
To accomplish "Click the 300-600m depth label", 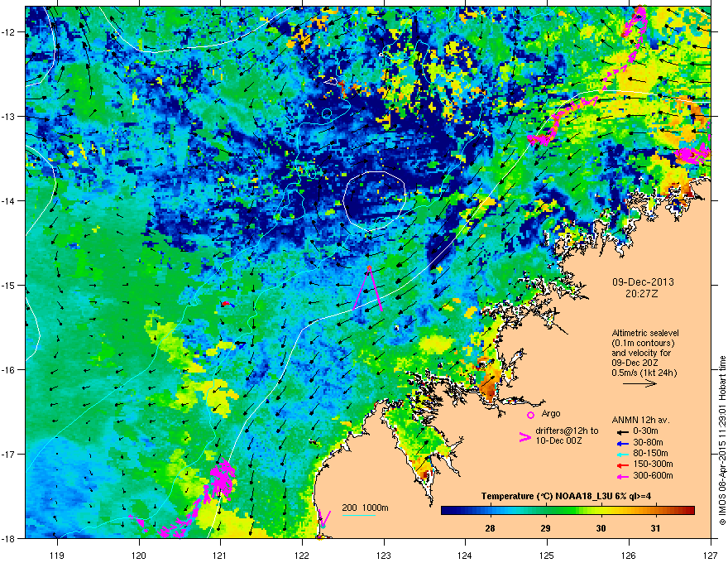I will [653, 476].
